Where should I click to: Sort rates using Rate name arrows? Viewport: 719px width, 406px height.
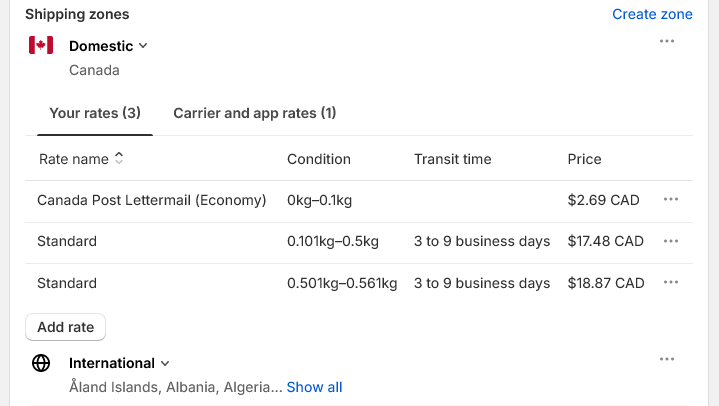[119, 158]
